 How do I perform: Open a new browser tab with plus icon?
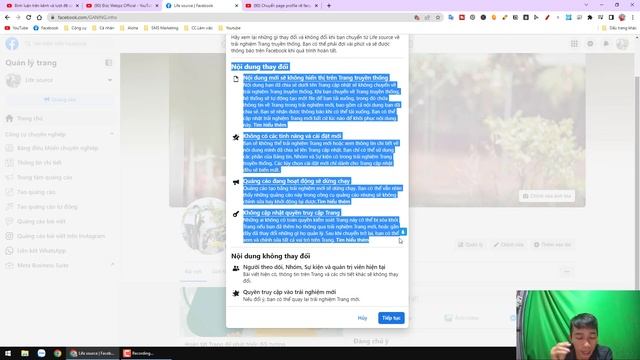(329, 6)
